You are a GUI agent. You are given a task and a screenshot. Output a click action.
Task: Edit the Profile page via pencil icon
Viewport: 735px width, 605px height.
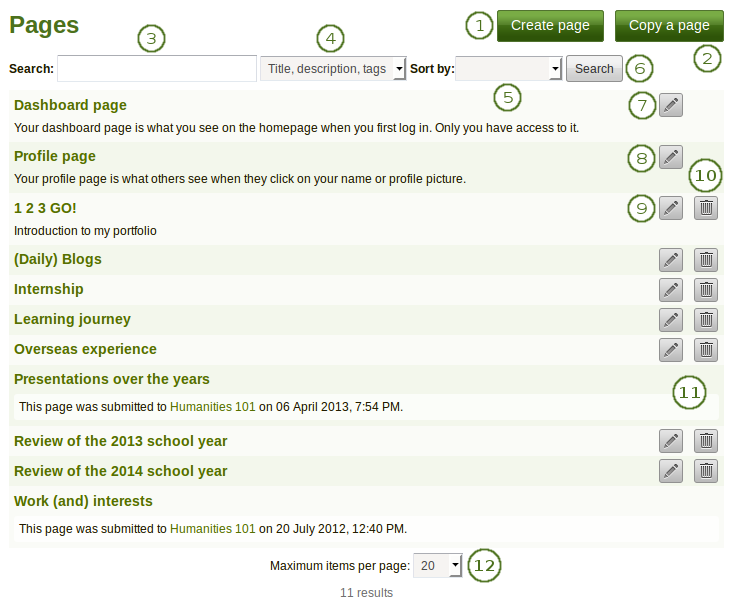pos(671,157)
